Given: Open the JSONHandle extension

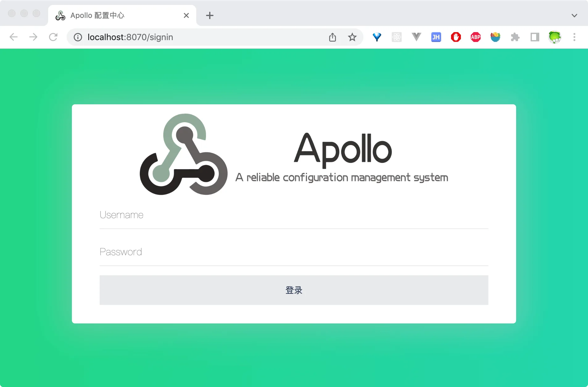Looking at the screenshot, I should point(436,37).
